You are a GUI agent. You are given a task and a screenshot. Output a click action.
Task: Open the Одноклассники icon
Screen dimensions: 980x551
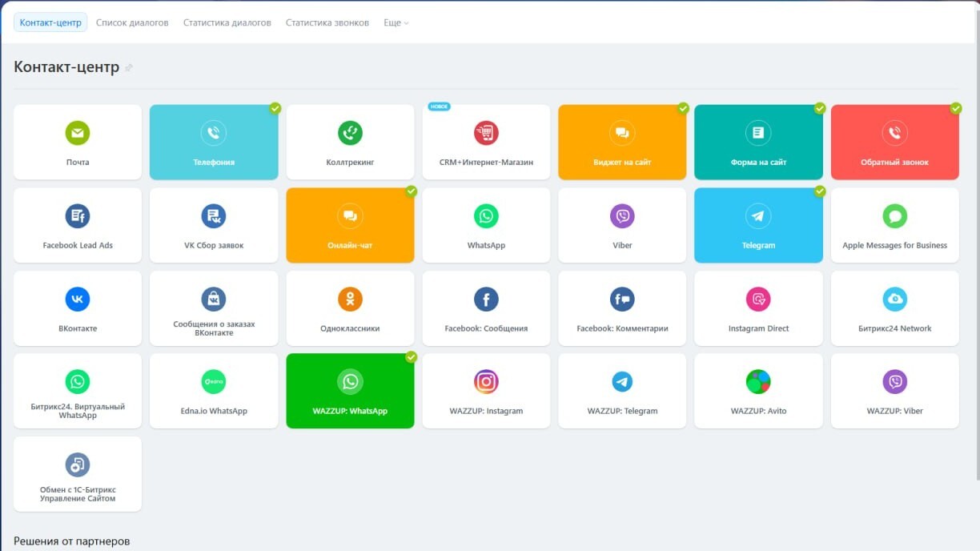(x=350, y=300)
